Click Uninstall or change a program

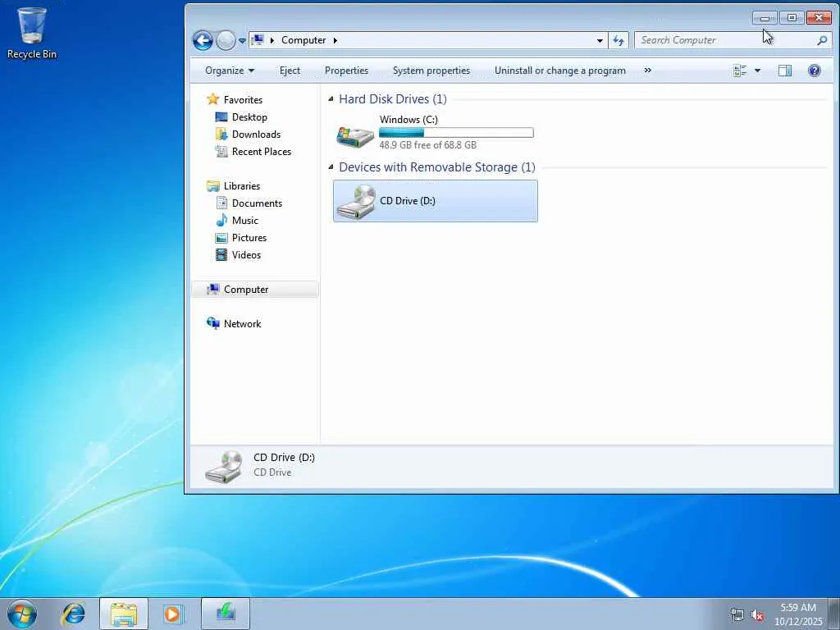(559, 71)
